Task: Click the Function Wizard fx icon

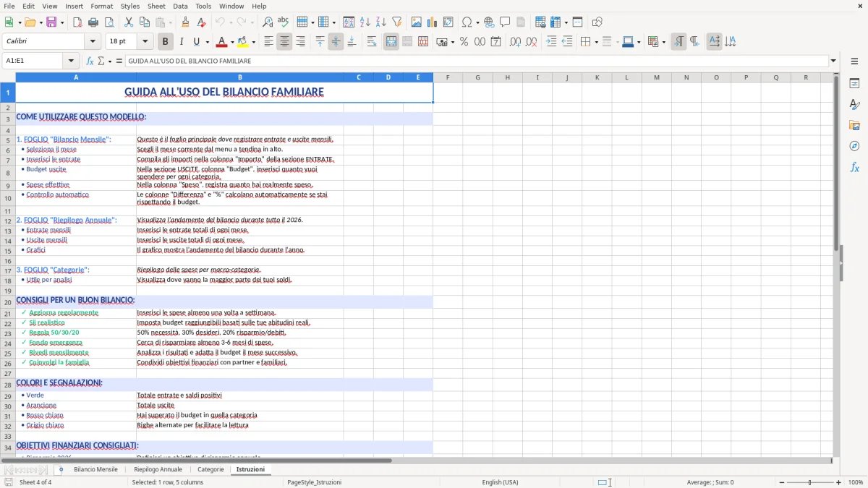Action: (x=90, y=61)
